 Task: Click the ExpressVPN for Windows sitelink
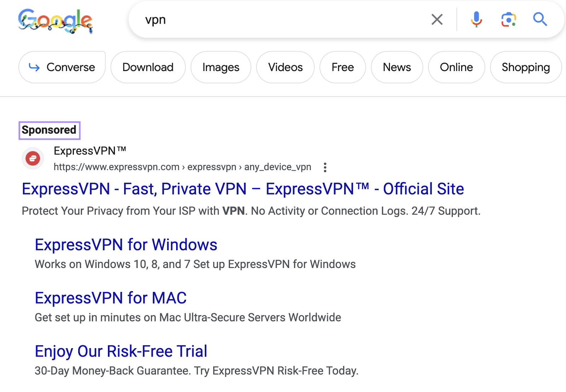pyautogui.click(x=126, y=245)
